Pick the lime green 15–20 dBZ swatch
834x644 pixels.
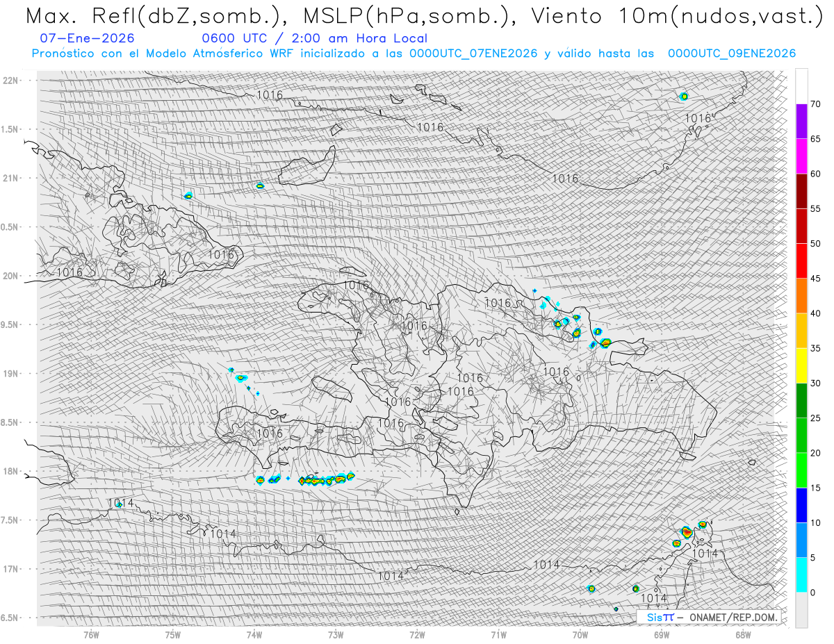point(801,470)
